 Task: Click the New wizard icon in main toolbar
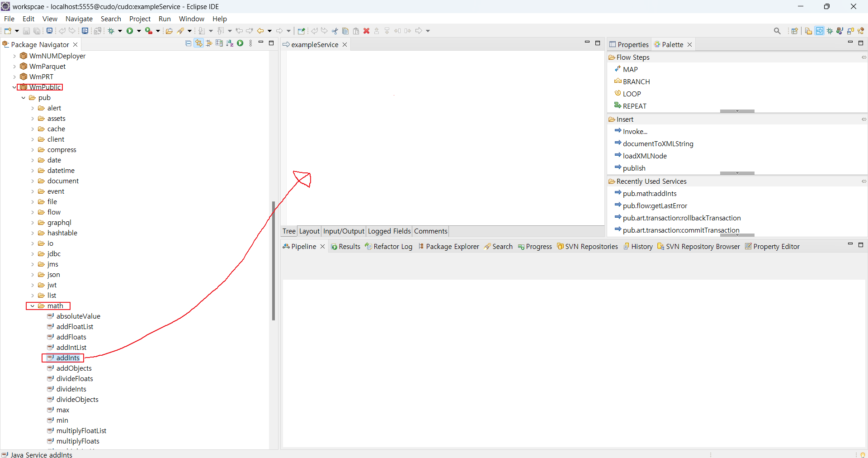point(8,31)
